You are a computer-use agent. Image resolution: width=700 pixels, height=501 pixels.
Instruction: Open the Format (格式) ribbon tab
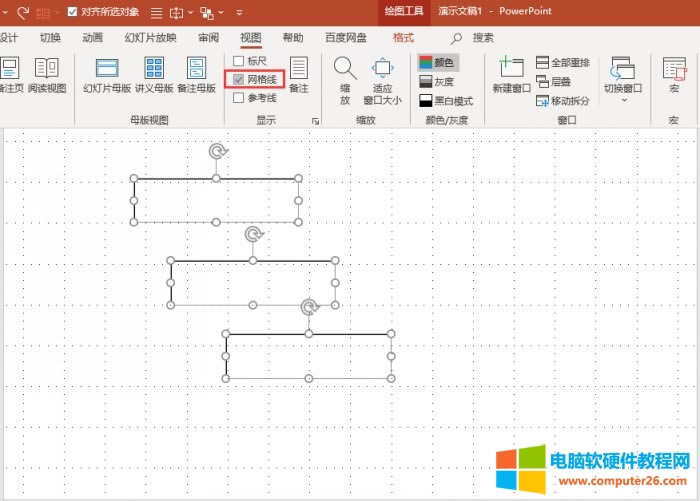[403, 38]
